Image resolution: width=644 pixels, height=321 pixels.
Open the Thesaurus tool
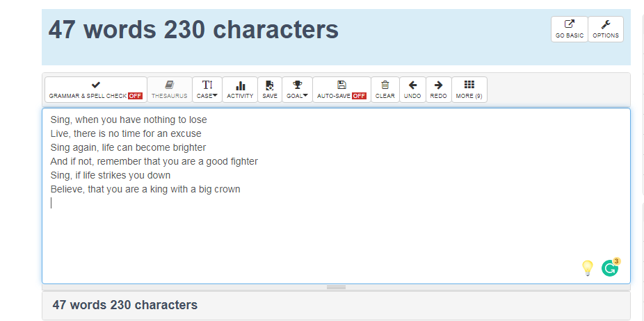tap(169, 90)
